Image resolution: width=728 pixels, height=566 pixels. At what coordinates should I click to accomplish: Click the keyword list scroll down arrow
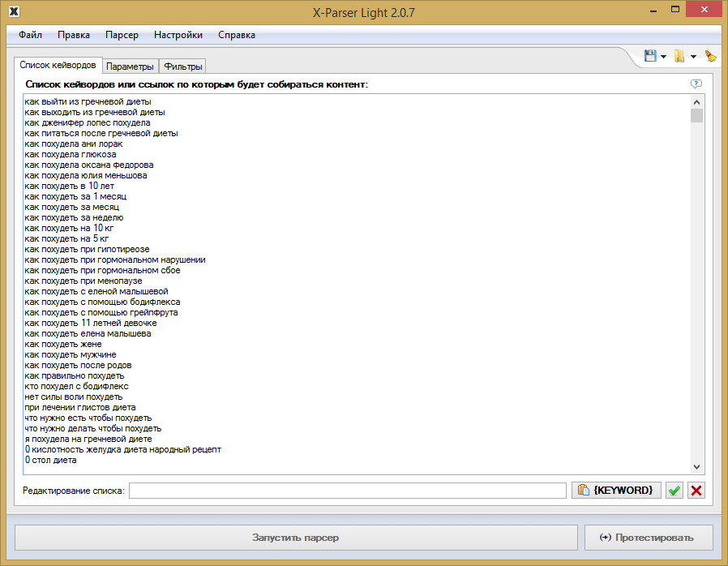pyautogui.click(x=696, y=466)
